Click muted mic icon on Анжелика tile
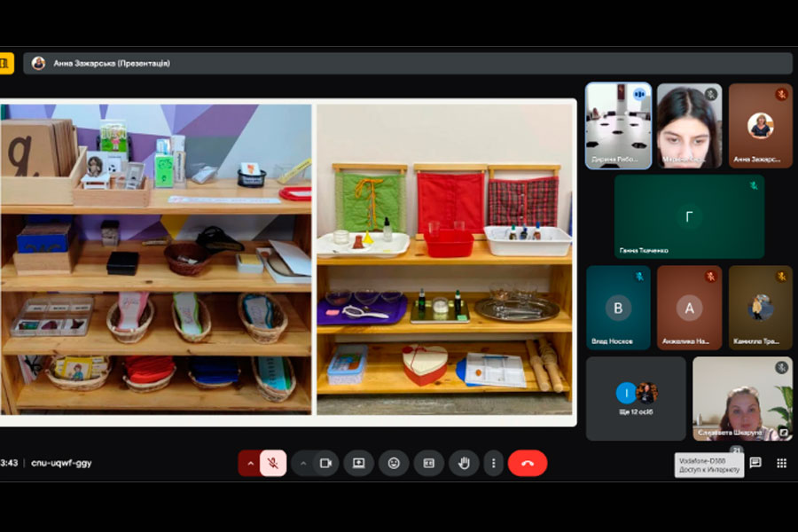The height and width of the screenshot is (532, 798). coord(711,277)
